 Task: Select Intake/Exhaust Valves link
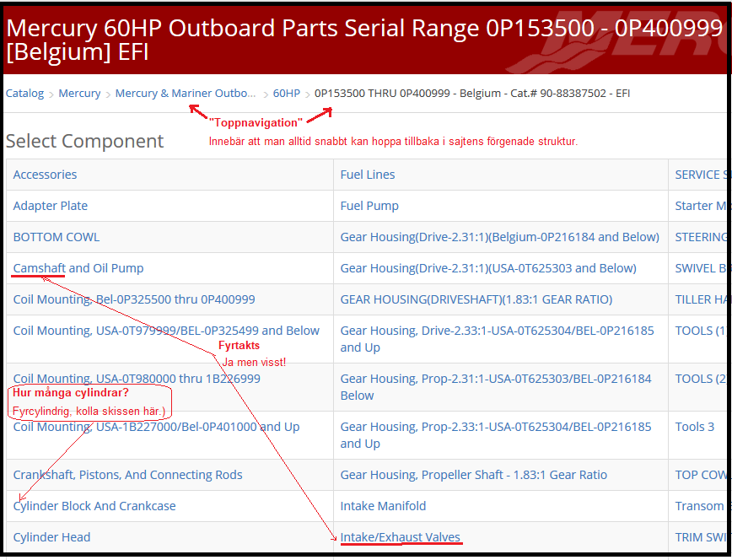click(x=401, y=537)
